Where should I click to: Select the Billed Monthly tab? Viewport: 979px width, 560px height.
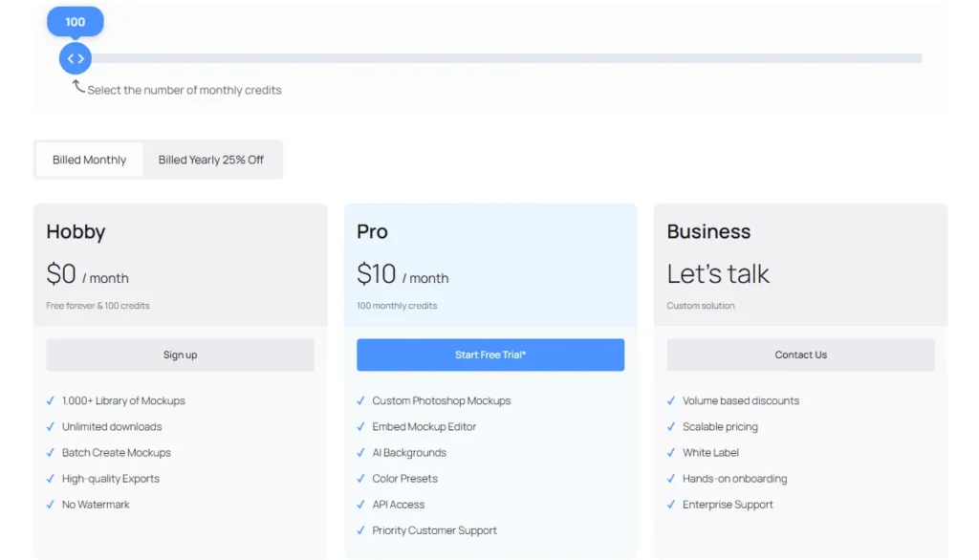[89, 160]
